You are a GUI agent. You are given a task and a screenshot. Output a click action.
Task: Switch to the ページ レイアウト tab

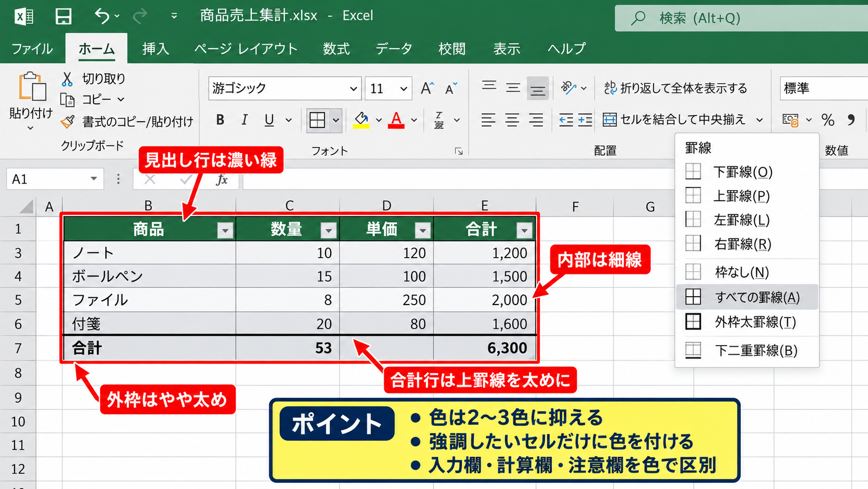point(246,49)
